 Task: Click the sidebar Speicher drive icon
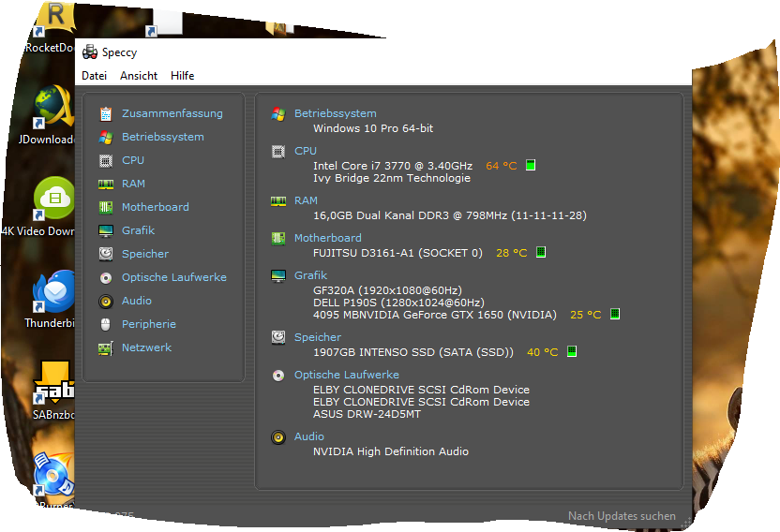pos(105,254)
